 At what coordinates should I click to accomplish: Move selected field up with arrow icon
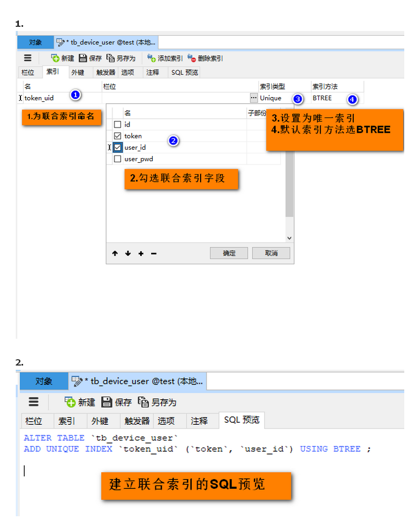(115, 253)
